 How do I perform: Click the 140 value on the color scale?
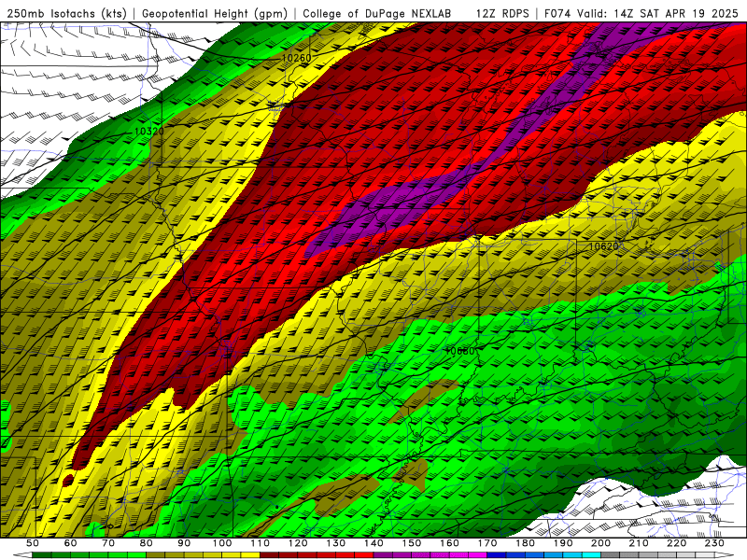[373, 543]
